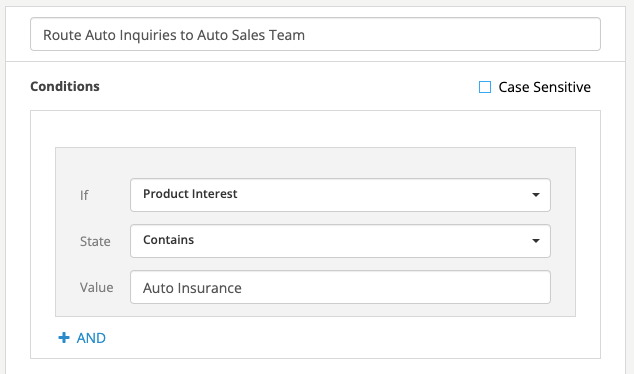
Task: Open the Product Interest dropdown
Action: (x=340, y=195)
